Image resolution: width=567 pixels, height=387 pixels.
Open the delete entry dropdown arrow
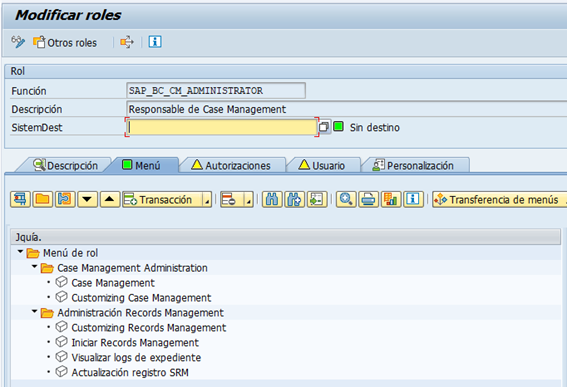tap(249, 200)
